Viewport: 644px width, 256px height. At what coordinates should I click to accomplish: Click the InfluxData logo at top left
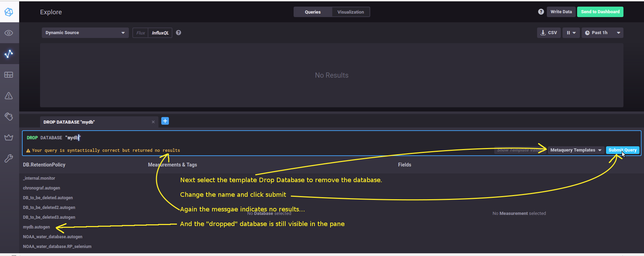click(9, 11)
